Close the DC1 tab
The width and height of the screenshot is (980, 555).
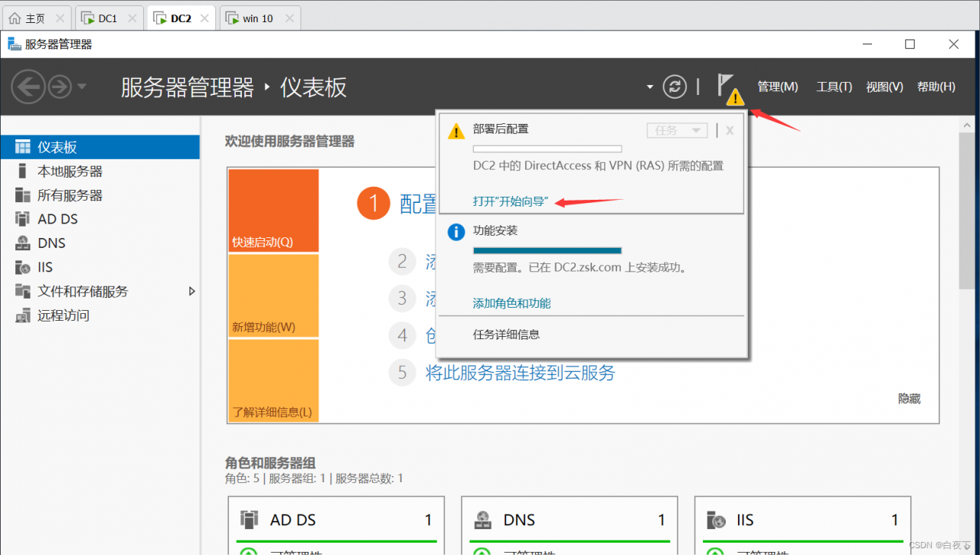pos(132,18)
